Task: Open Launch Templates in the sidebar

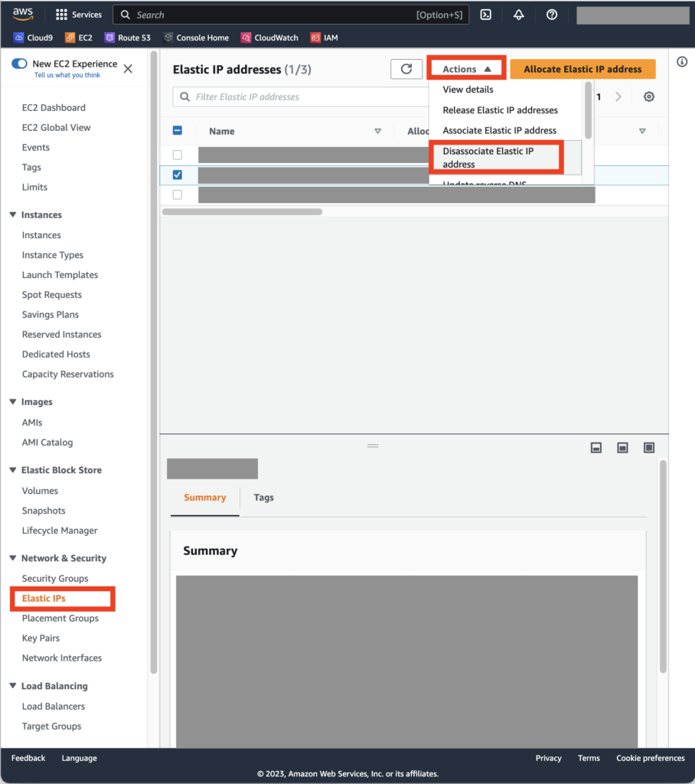Action: click(60, 275)
